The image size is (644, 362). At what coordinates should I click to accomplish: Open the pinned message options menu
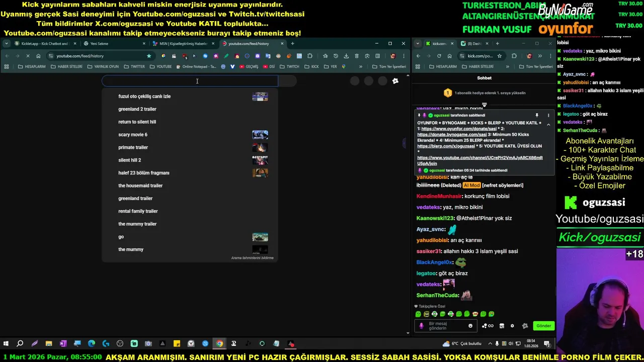coord(549,116)
